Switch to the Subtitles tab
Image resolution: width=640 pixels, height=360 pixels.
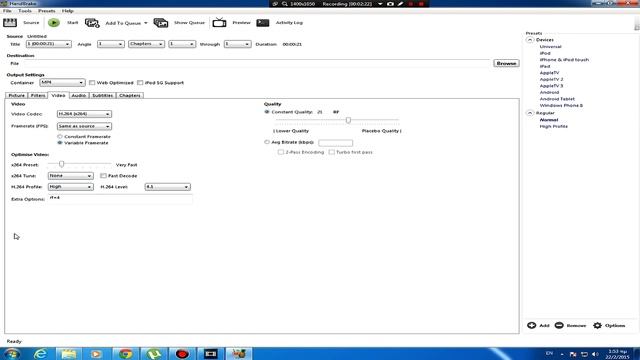click(x=102, y=96)
